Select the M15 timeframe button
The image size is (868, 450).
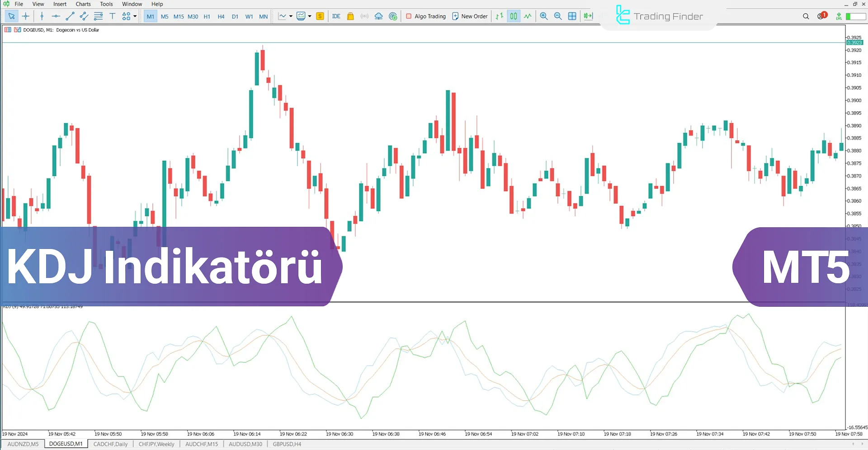179,16
